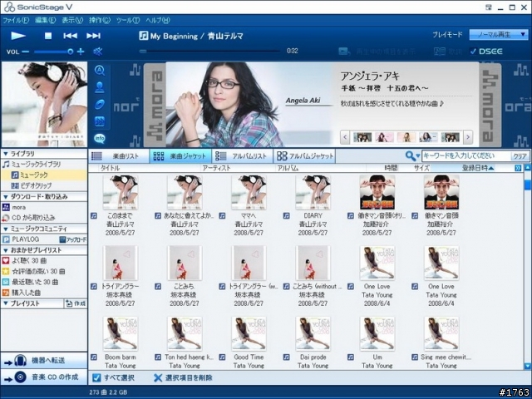Show next mora banner thumbnails
Viewport: 532px width, 399px height.
pyautogui.click(x=468, y=137)
